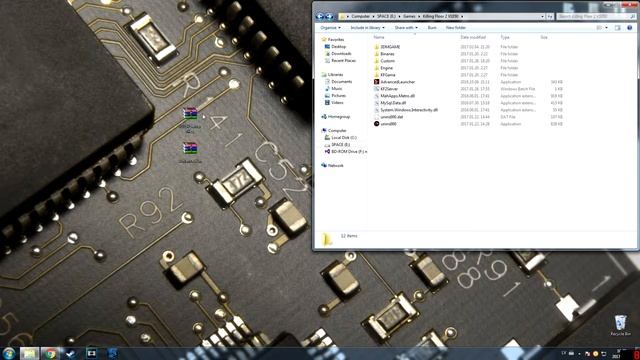This screenshot has width=640, height=360.
Task: Click the Explorer search box
Action: [x=596, y=16]
